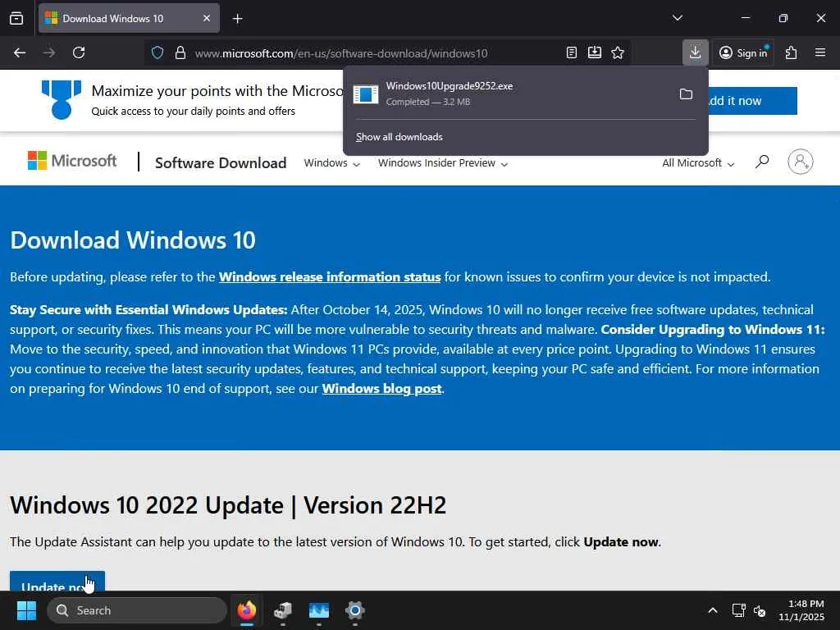Toggle the downloads toolbar button
Screen dimensions: 840x630
696,52
